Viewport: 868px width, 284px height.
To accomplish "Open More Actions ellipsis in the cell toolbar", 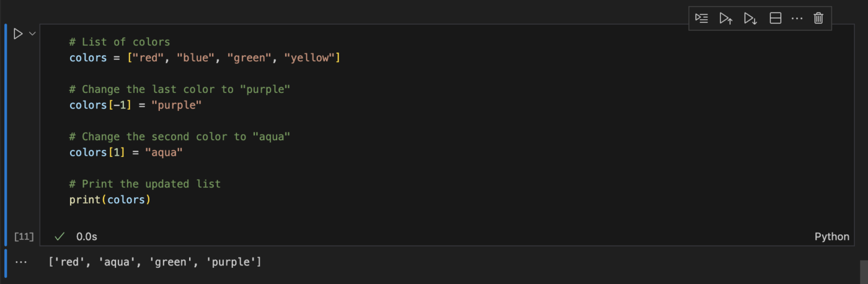I will click(x=797, y=19).
